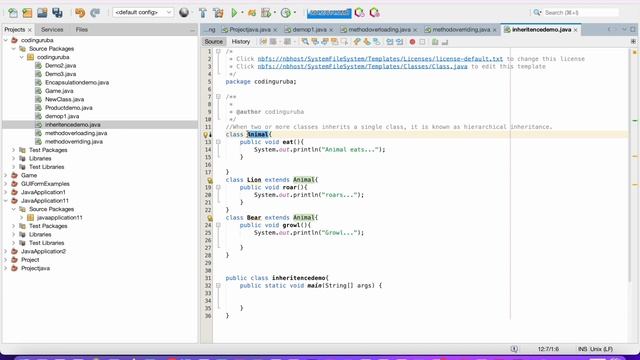Toggle code fold for main method
The image size is (640, 360).
[218, 286]
